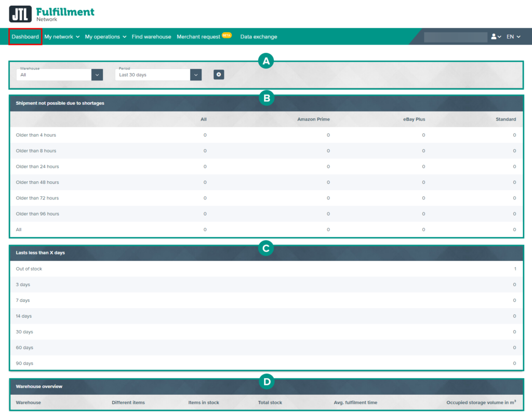Screen dimensions: 532x416
Task: Click the circled A section marker
Action: point(266,62)
